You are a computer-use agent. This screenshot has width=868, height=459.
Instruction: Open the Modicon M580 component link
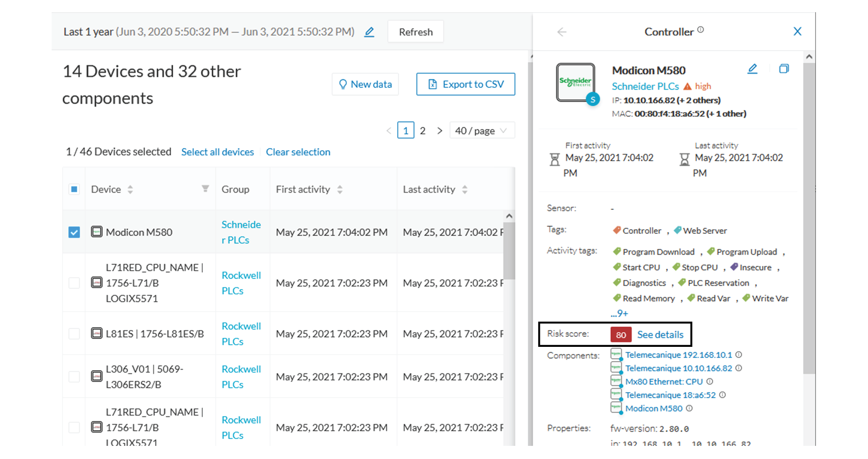click(x=653, y=408)
